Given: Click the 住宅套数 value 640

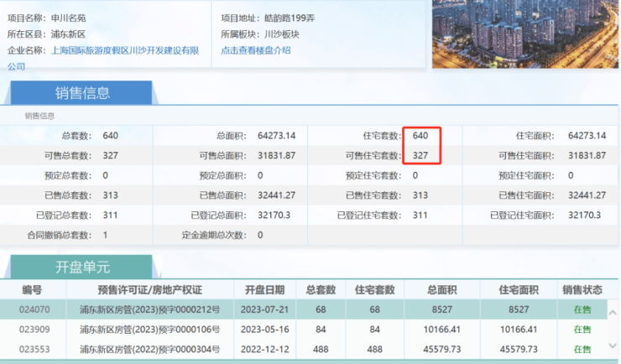Looking at the screenshot, I should coord(420,135).
